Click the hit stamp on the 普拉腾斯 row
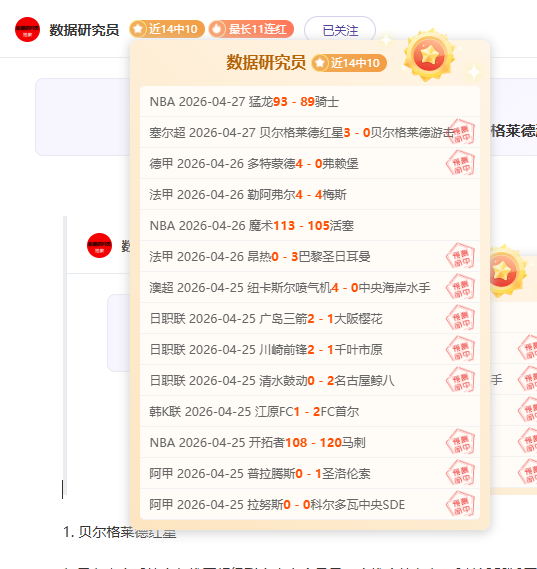This screenshot has height=569, width=537. [460, 473]
